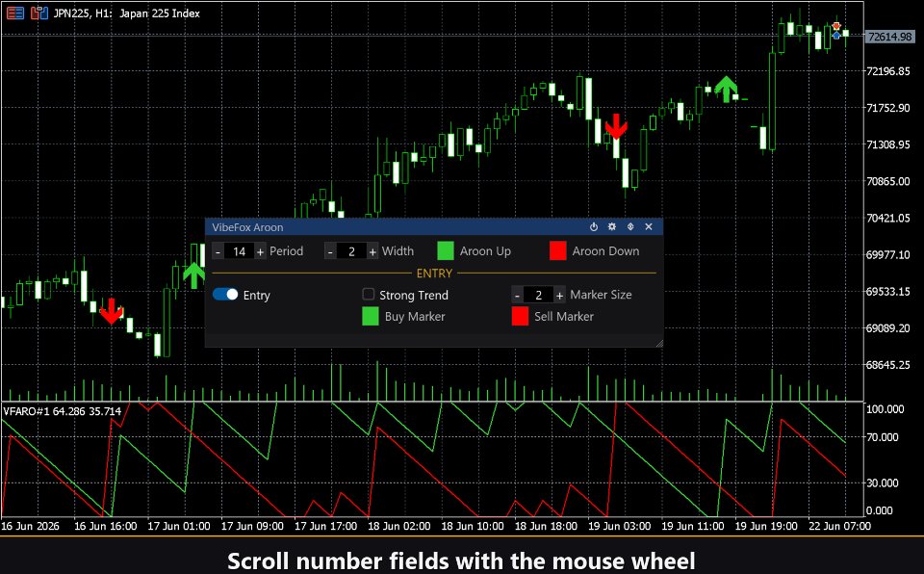The image size is (924, 574).
Task: Click the Period number field showing 14
Action: pos(240,251)
